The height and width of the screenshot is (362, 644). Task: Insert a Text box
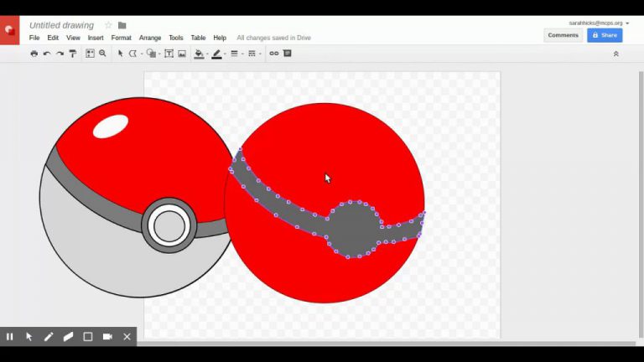(169, 54)
